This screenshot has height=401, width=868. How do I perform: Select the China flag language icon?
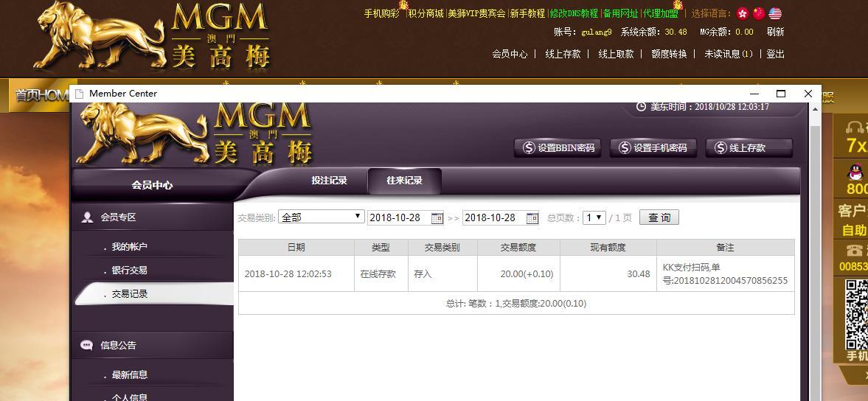(759, 13)
